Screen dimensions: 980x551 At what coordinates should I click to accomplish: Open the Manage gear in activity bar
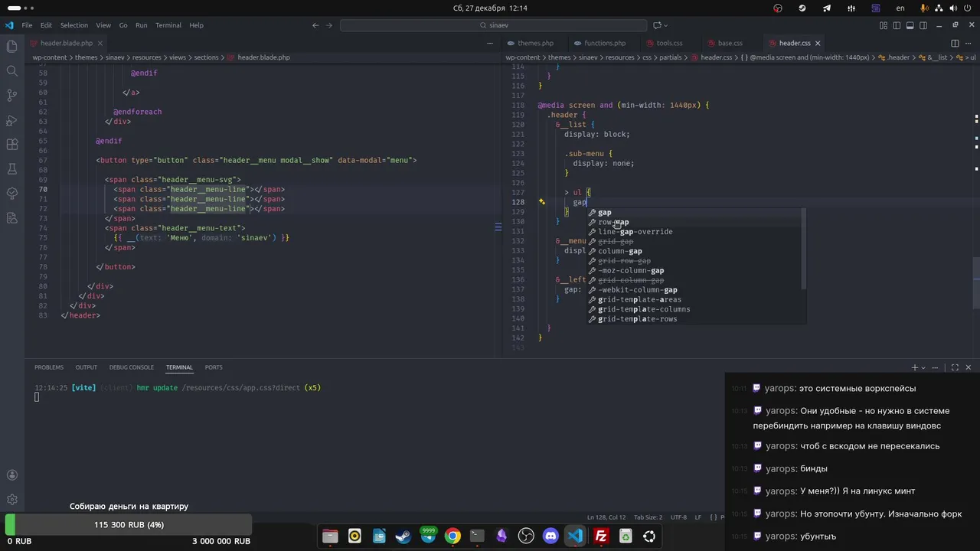(x=11, y=500)
